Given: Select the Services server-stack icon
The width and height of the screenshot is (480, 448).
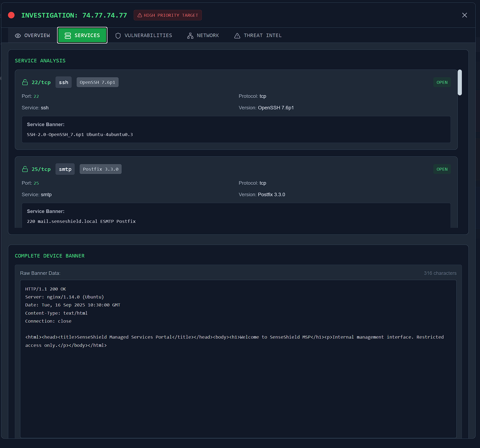Looking at the screenshot, I should pos(67,35).
